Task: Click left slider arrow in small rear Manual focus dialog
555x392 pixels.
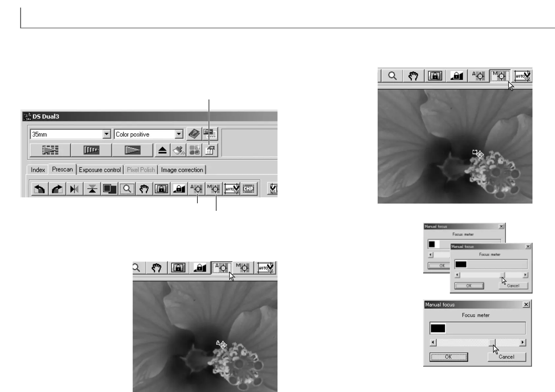Action: coord(430,255)
